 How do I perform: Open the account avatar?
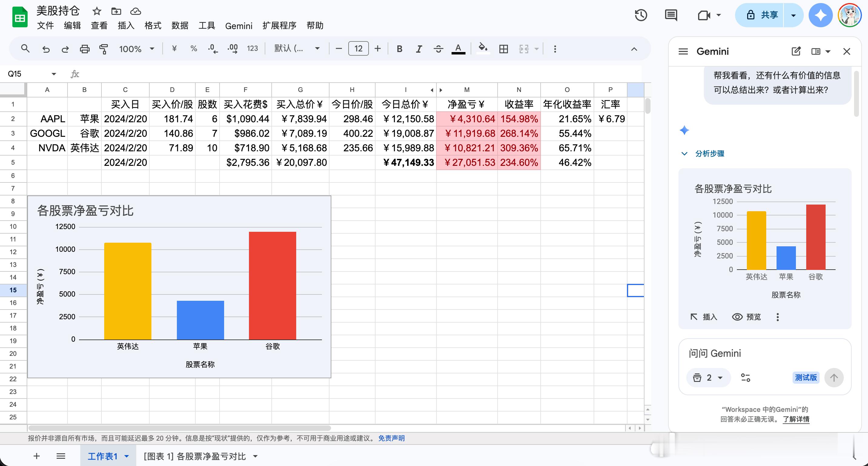click(850, 15)
